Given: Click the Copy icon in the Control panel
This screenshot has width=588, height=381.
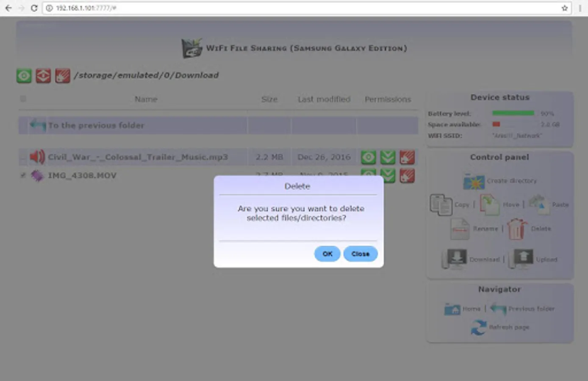Looking at the screenshot, I should (441, 205).
